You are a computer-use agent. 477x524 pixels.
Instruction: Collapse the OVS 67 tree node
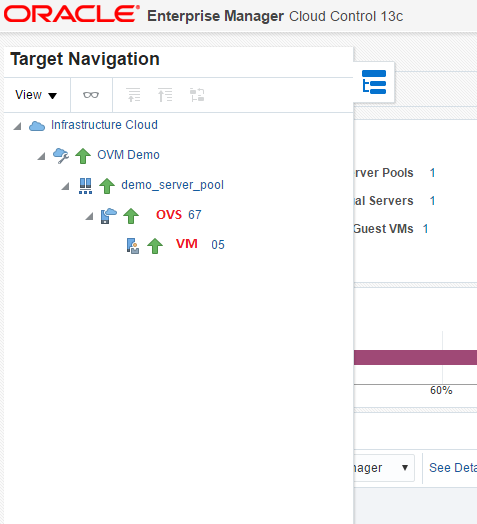[89, 216]
